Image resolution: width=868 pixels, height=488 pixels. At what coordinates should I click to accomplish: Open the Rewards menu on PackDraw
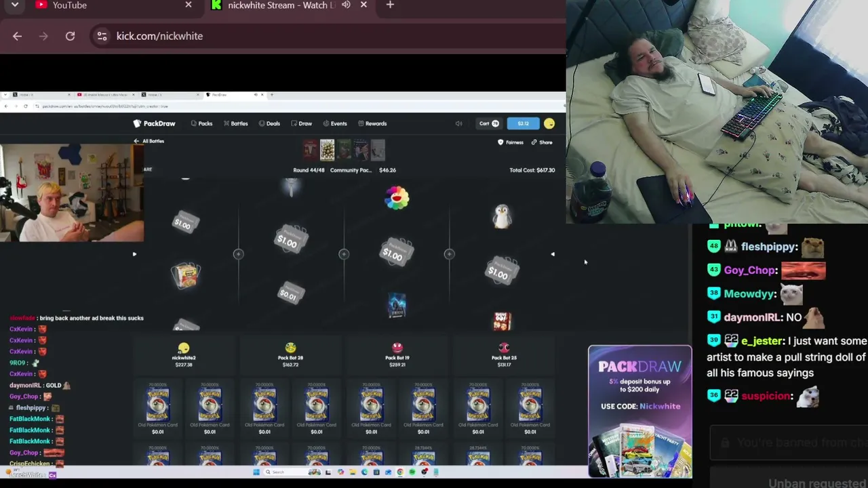click(x=372, y=123)
